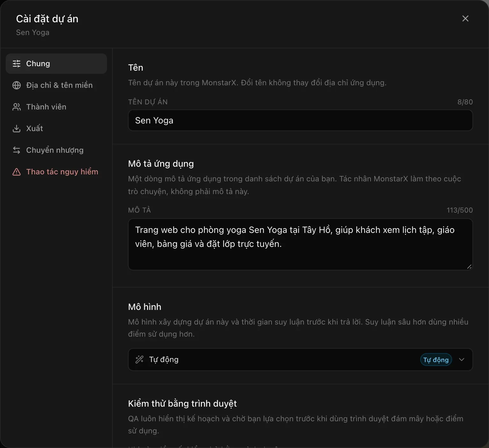489x448 pixels.
Task: Click the 113/500 character counter
Action: tap(460, 210)
